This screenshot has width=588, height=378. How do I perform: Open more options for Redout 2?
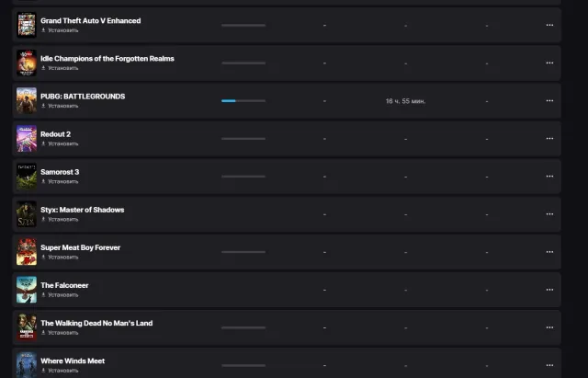click(x=549, y=139)
